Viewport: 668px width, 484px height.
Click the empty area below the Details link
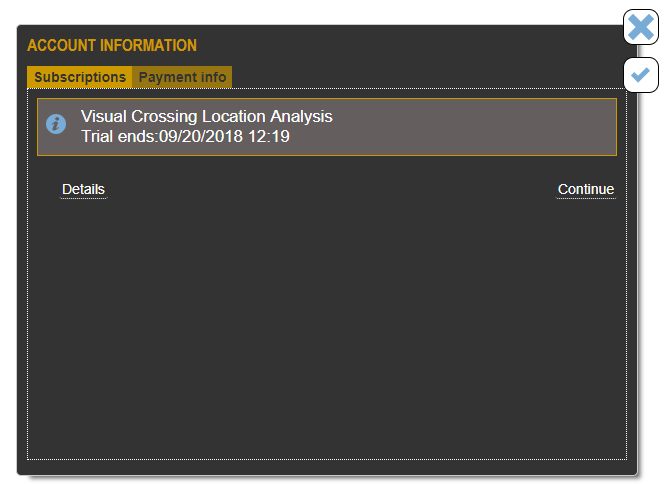click(x=327, y=328)
